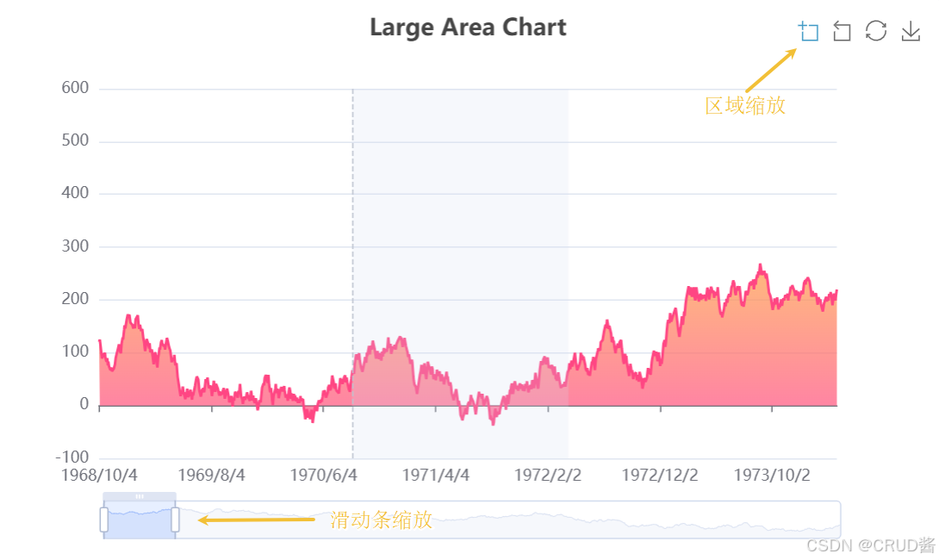Click x-axis label 1968/10/4
The width and height of the screenshot is (939, 560).
(99, 475)
